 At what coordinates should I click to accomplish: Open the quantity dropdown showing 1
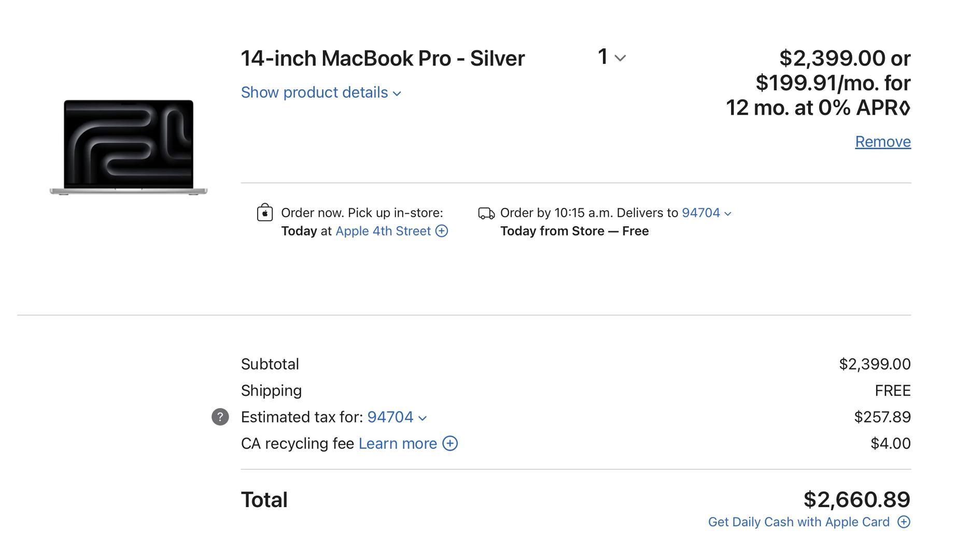coord(611,57)
